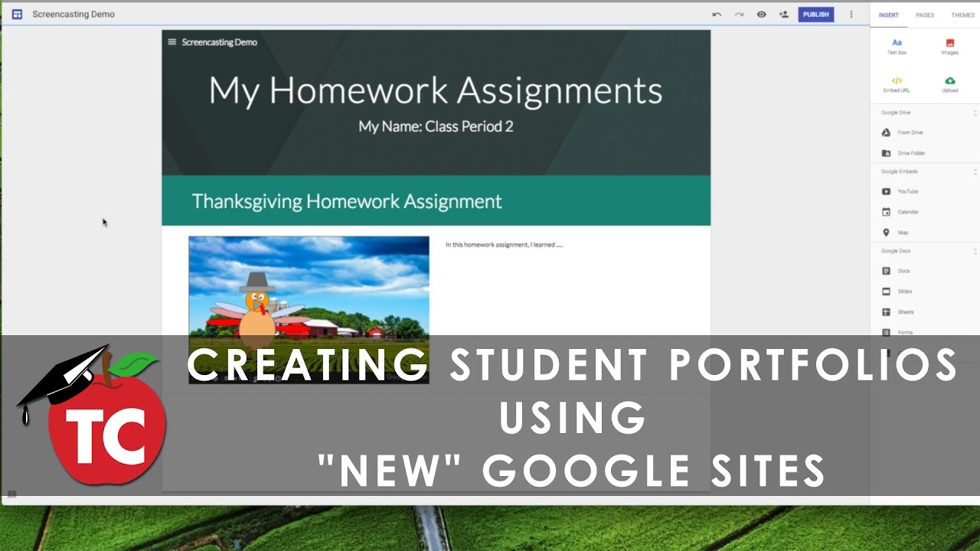Open the site hamburger navigation menu
The height and width of the screenshot is (551, 980).
coord(172,42)
